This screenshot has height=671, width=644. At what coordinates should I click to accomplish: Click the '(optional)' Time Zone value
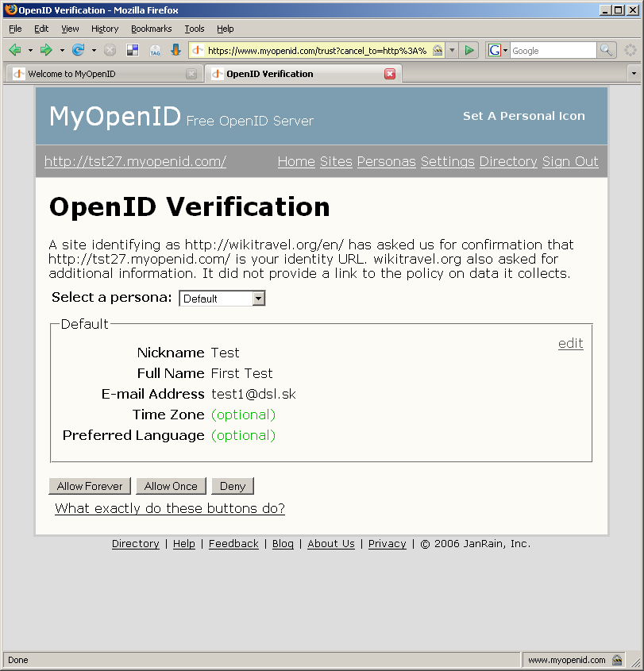click(244, 415)
